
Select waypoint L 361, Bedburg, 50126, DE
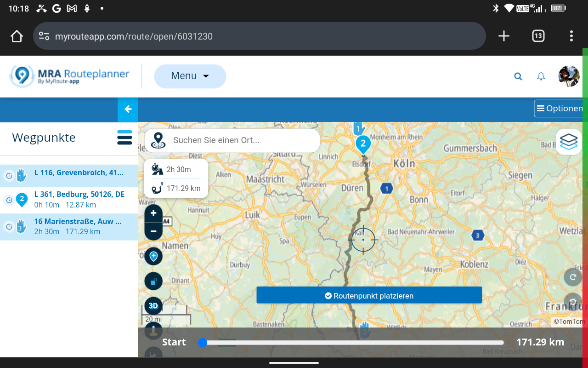(x=69, y=200)
